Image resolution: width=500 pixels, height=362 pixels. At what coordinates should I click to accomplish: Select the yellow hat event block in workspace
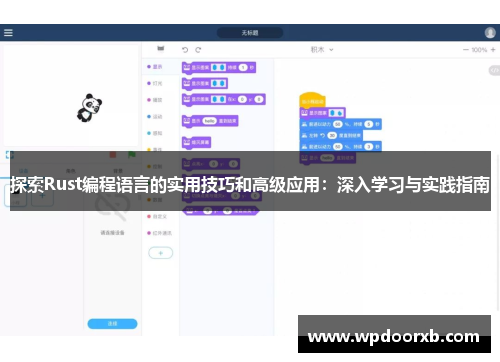[312, 99]
